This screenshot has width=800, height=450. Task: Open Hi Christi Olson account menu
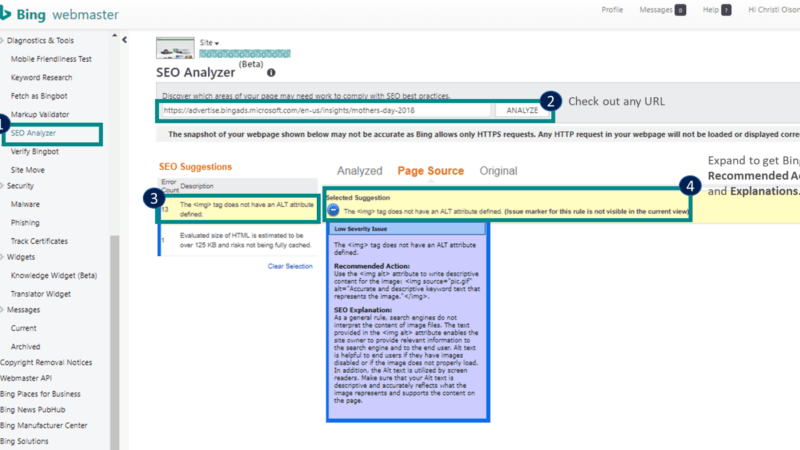click(773, 10)
